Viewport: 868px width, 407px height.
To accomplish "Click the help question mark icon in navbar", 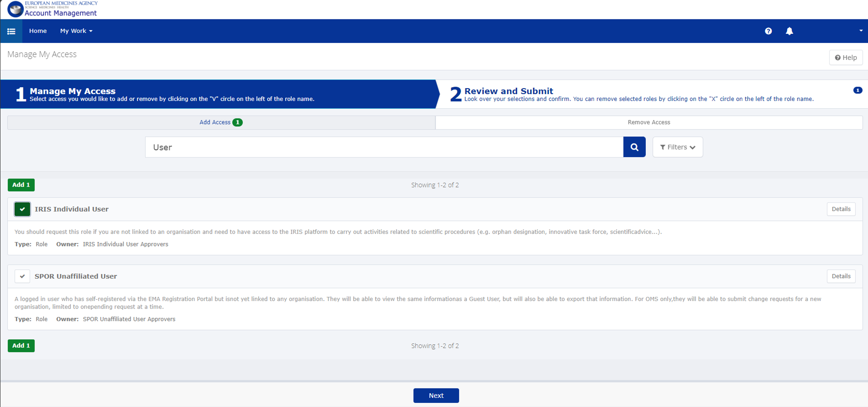I will point(768,31).
